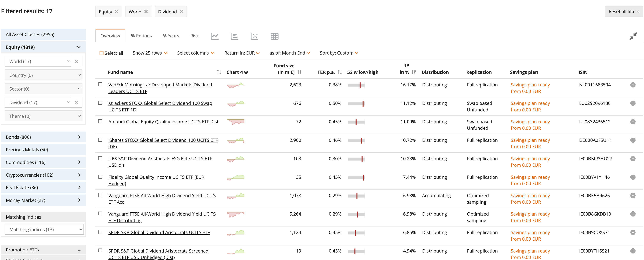The height and width of the screenshot is (260, 644).
Task: Open the Sector (0) filter dropdown
Action: tap(43, 89)
